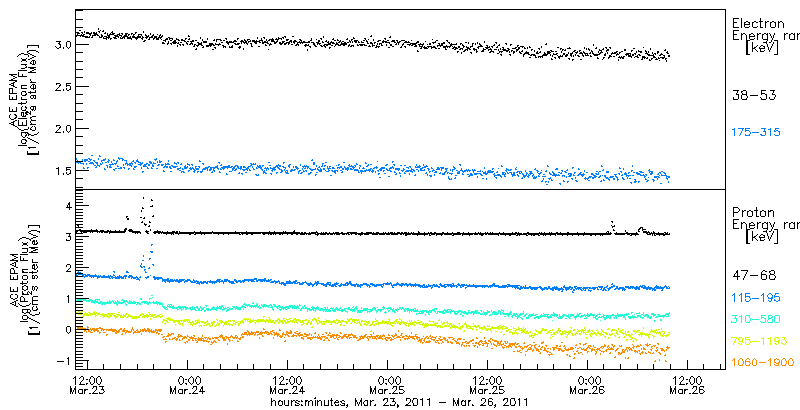The width and height of the screenshot is (800, 410).
Task: Click the 0:00 Mar.25 time axis label
Action: [388, 385]
